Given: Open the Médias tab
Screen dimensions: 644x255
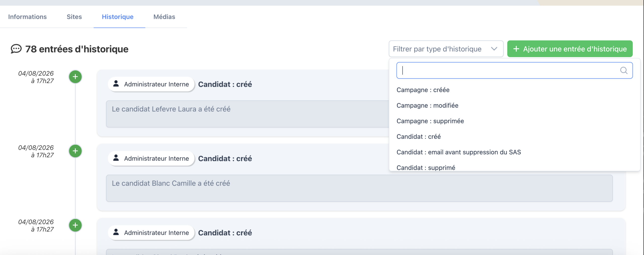Looking at the screenshot, I should click(164, 17).
